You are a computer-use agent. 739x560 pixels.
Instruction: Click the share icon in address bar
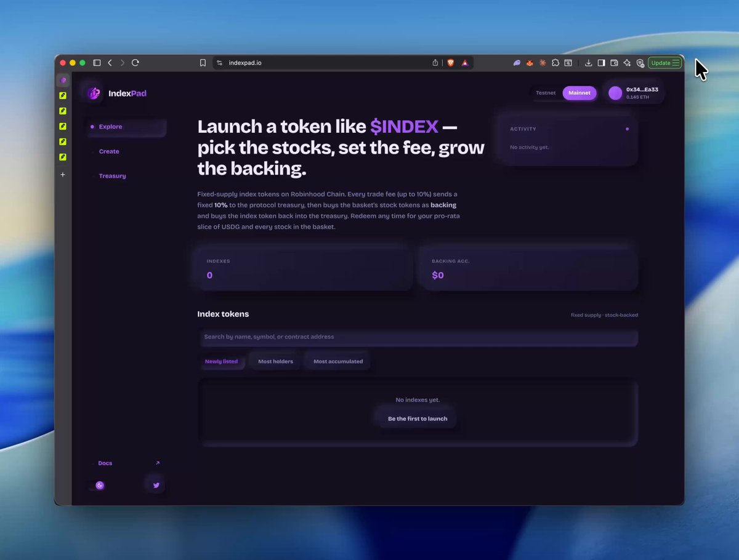[435, 63]
